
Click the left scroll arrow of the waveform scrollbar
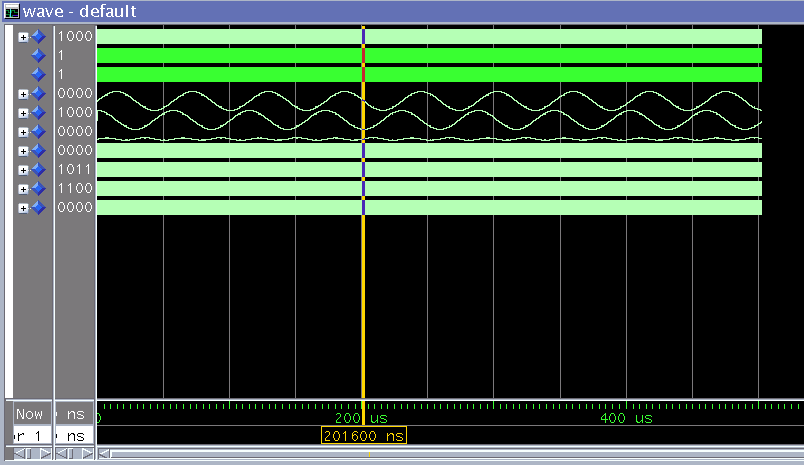tap(104, 454)
